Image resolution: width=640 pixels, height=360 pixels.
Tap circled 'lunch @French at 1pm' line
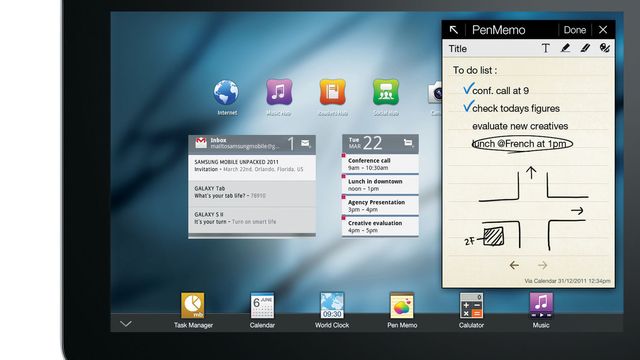(522, 144)
